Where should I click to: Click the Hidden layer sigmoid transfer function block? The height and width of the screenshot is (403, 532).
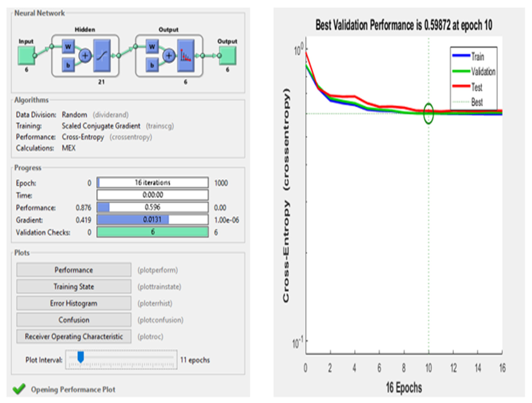pyautogui.click(x=102, y=56)
